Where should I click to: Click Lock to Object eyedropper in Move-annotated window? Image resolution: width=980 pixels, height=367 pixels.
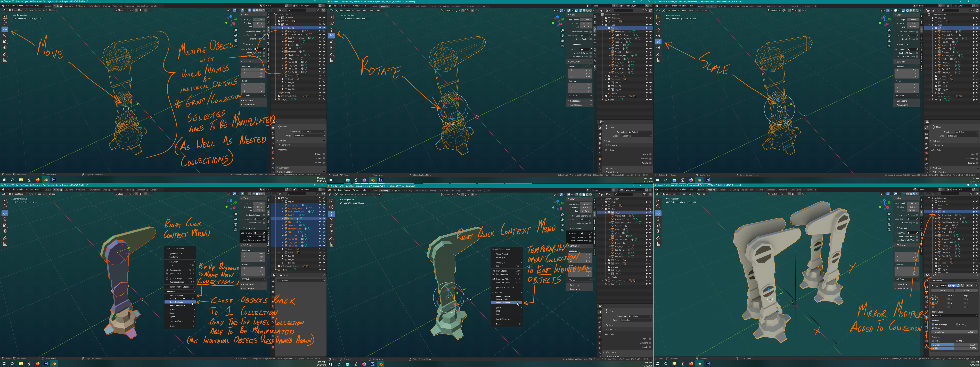point(264,49)
